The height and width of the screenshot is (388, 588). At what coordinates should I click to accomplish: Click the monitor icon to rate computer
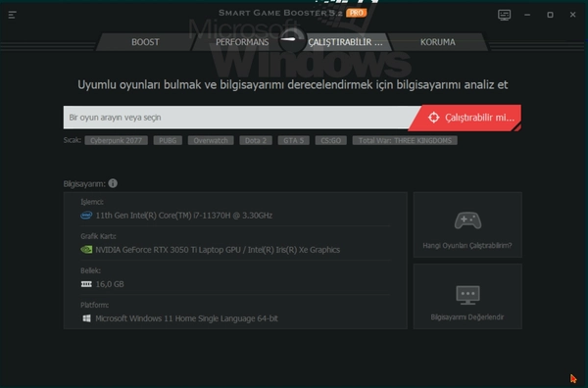467,295
